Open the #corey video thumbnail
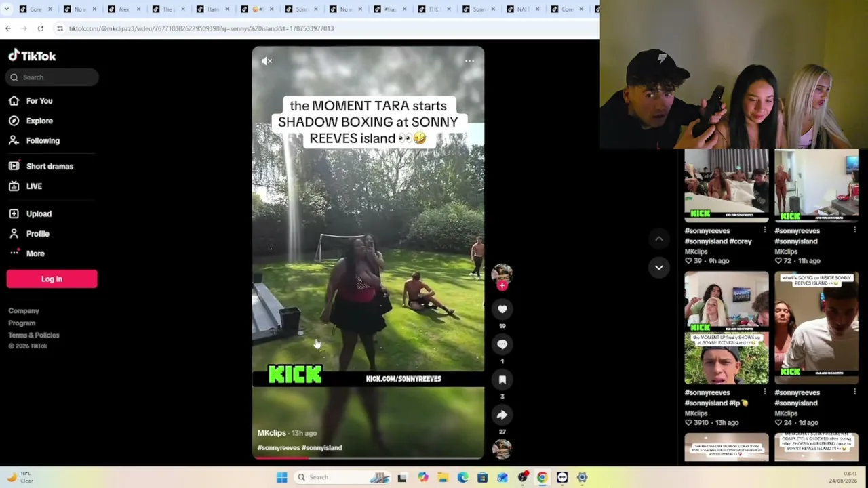 pos(726,186)
